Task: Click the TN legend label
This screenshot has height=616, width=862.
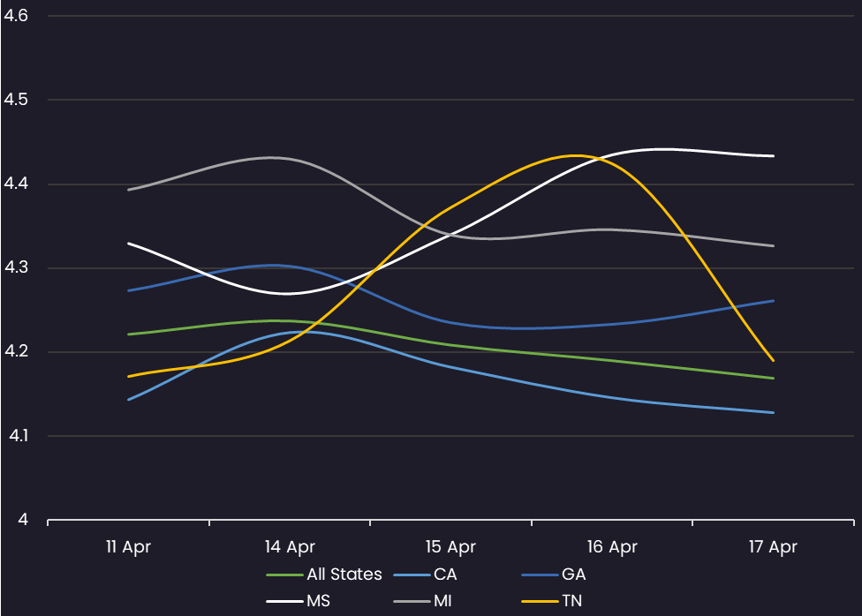Action: tap(572, 601)
